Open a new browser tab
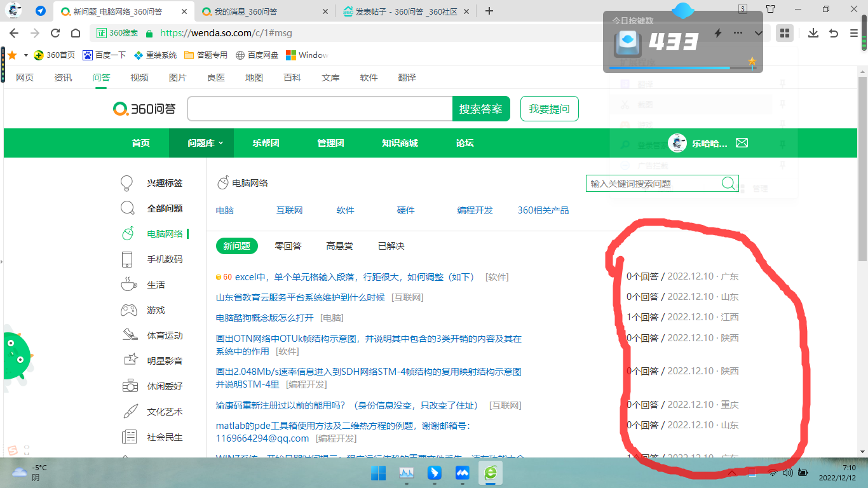 click(489, 11)
